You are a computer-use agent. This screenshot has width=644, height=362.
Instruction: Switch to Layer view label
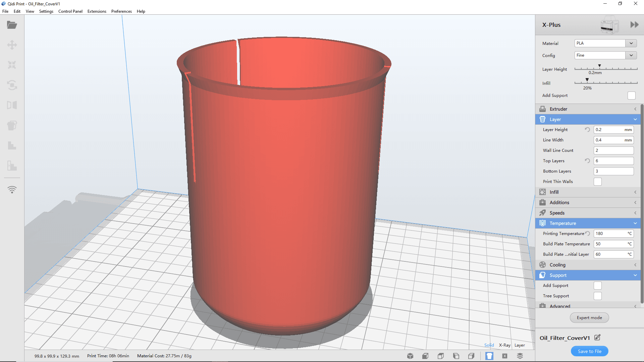point(520,345)
